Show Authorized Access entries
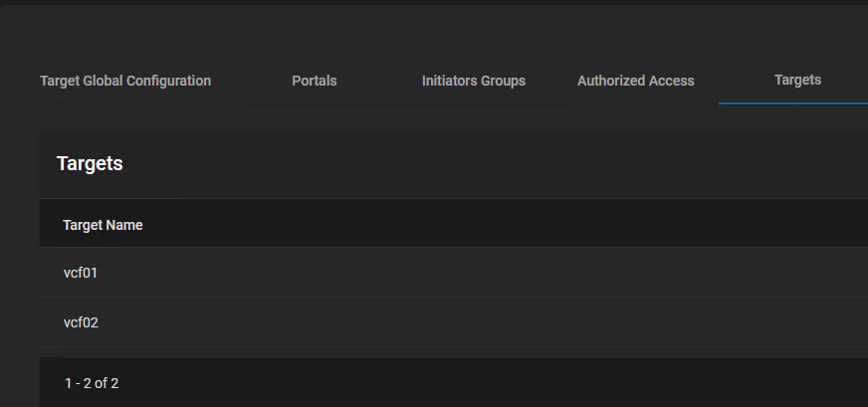This screenshot has height=407, width=868. [x=635, y=81]
